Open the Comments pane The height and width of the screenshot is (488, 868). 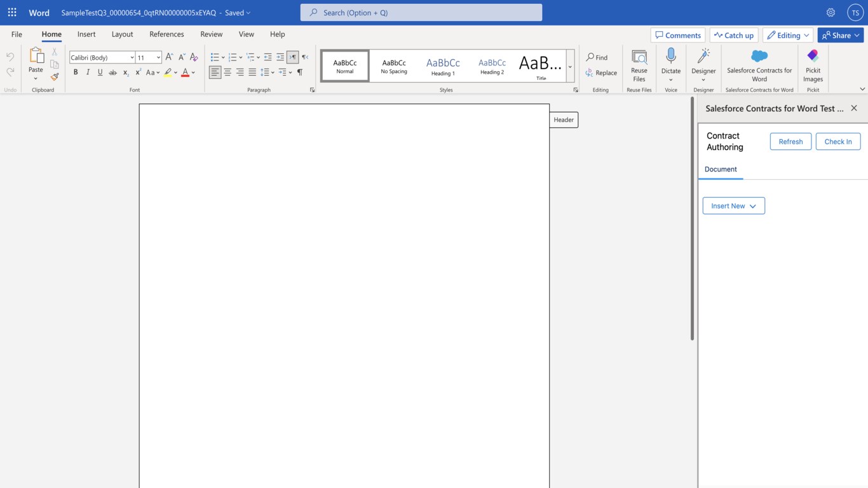(678, 35)
